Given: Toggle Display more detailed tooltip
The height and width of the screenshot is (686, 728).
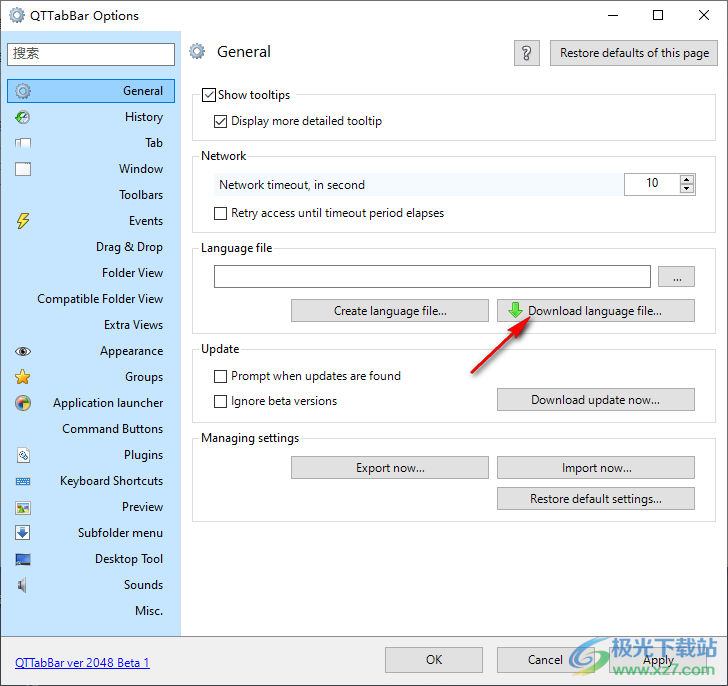Looking at the screenshot, I should pyautogui.click(x=221, y=121).
